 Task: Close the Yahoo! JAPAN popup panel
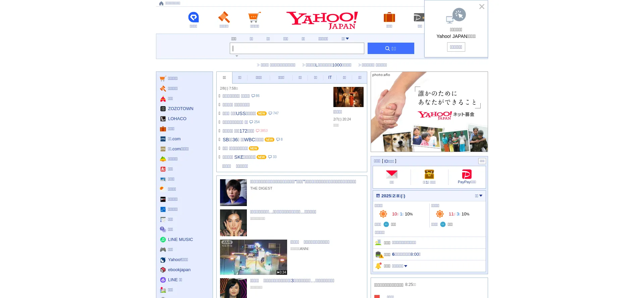(482, 7)
